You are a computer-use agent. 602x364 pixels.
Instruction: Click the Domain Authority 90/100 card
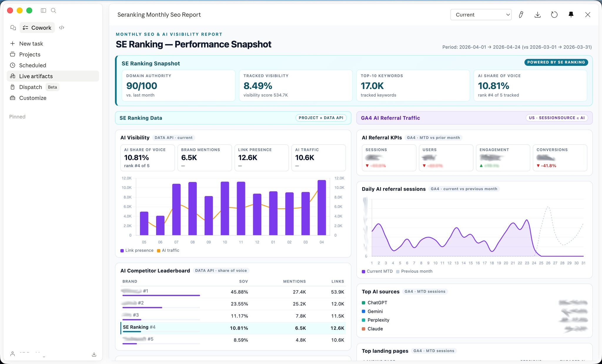[178, 85]
